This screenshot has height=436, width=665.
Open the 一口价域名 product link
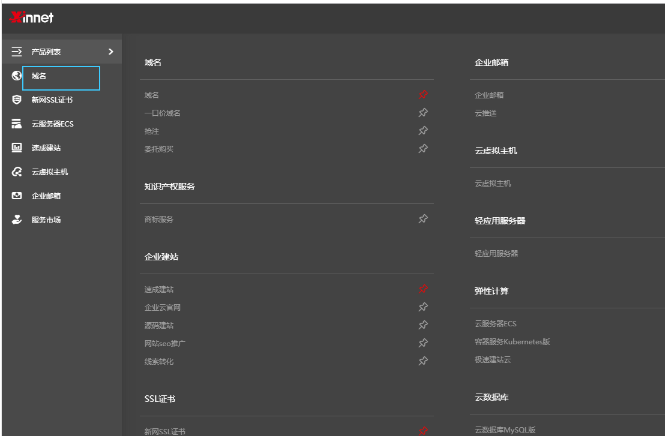click(x=162, y=113)
